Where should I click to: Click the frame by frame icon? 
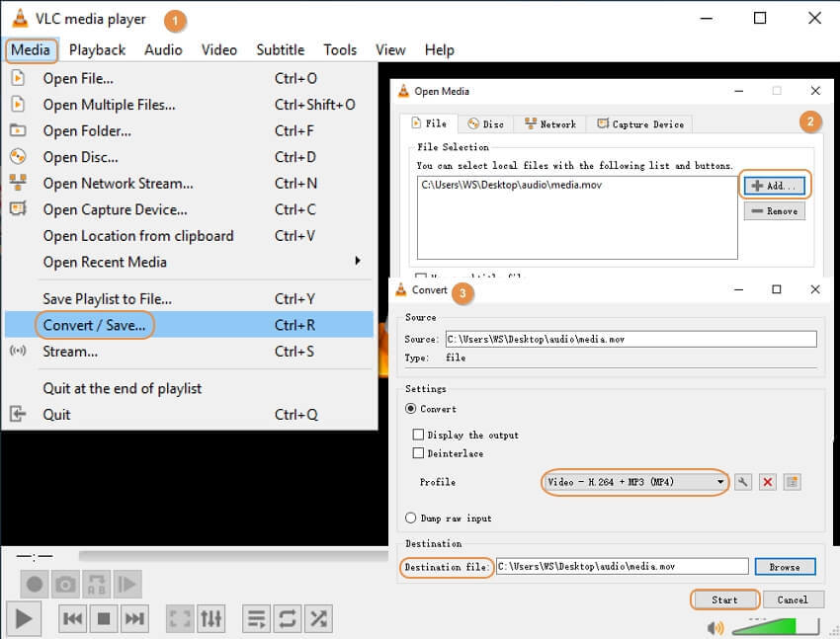(127, 585)
